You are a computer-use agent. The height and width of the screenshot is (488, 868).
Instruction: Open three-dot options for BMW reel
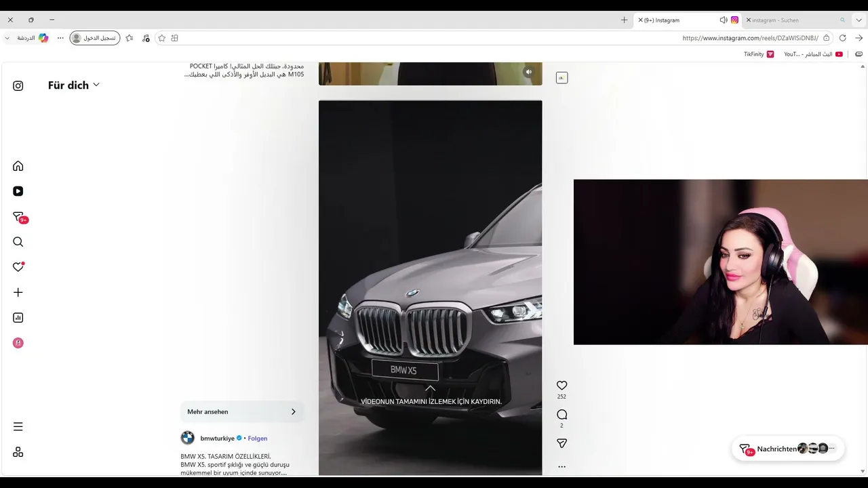[x=561, y=466]
